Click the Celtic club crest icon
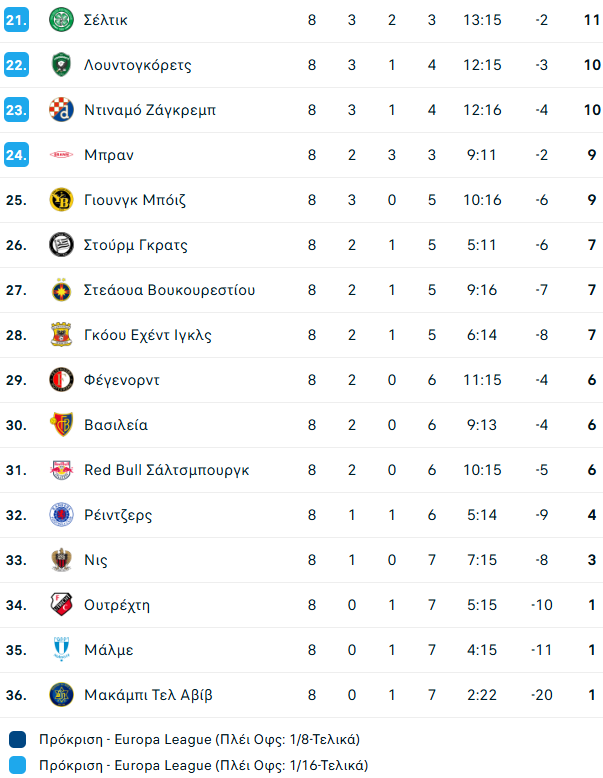The image size is (603, 778). coord(61,20)
